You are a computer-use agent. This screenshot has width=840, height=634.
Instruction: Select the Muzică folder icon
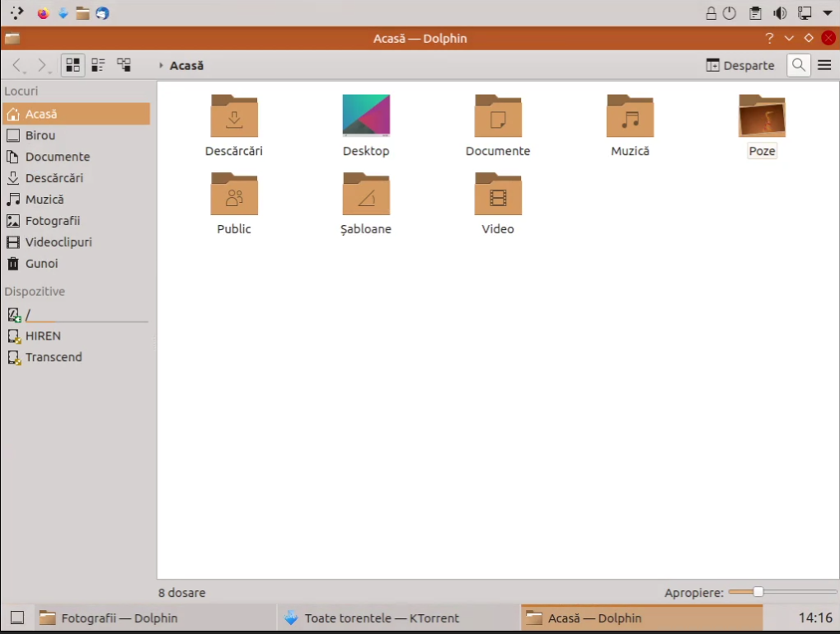point(630,115)
